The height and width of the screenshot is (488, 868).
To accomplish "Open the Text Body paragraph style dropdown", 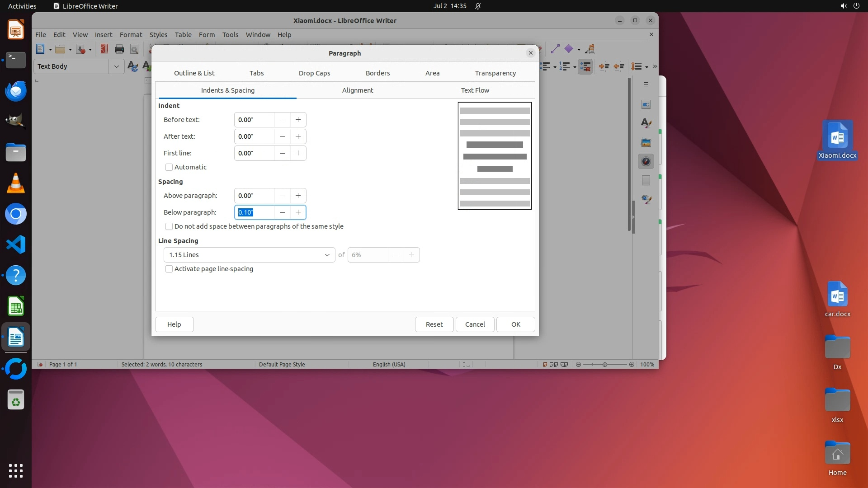I will (116, 66).
